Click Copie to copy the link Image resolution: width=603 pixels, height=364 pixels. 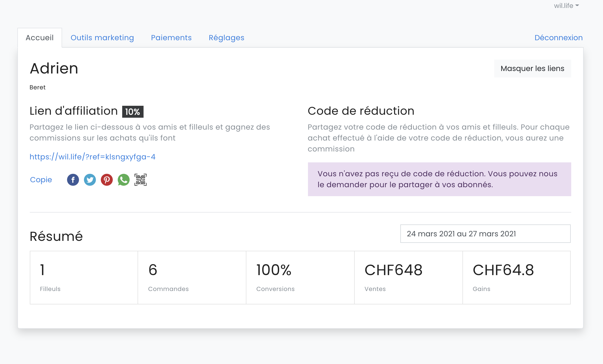pos(41,180)
